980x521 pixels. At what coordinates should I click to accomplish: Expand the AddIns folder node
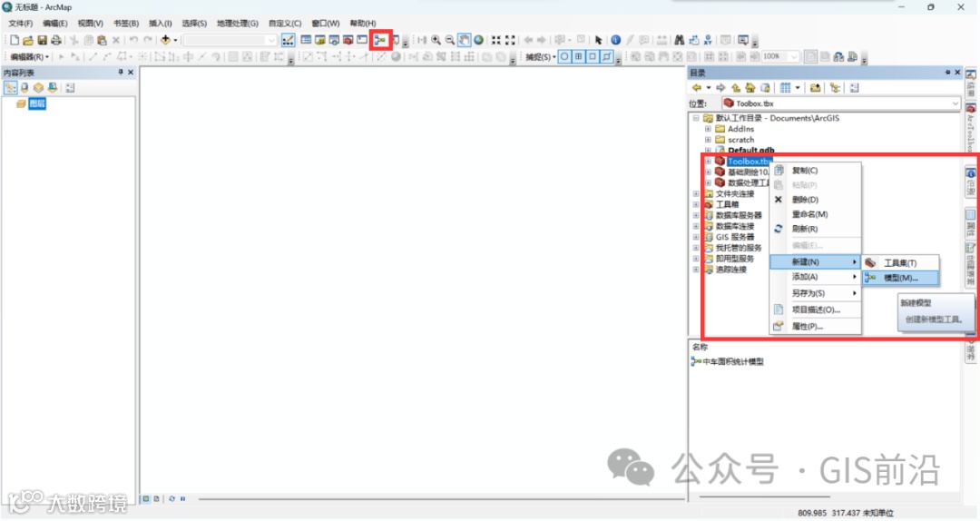(x=708, y=129)
